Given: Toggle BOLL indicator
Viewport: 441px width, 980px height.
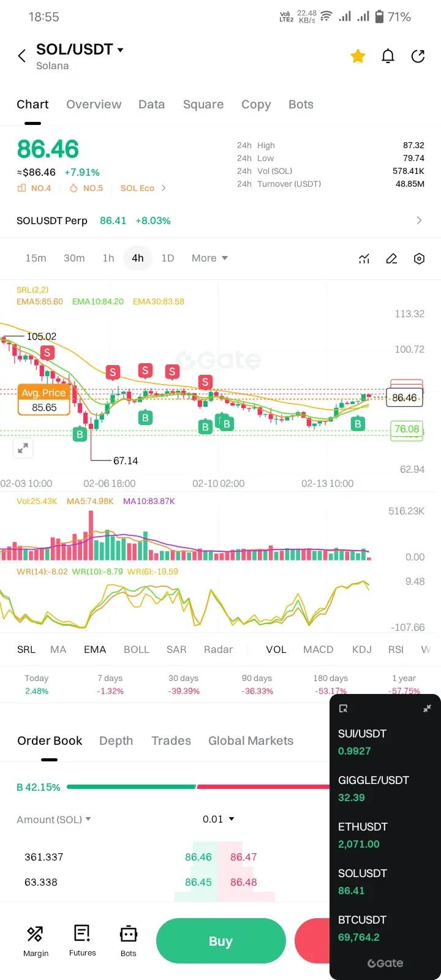Looking at the screenshot, I should coord(137,649).
